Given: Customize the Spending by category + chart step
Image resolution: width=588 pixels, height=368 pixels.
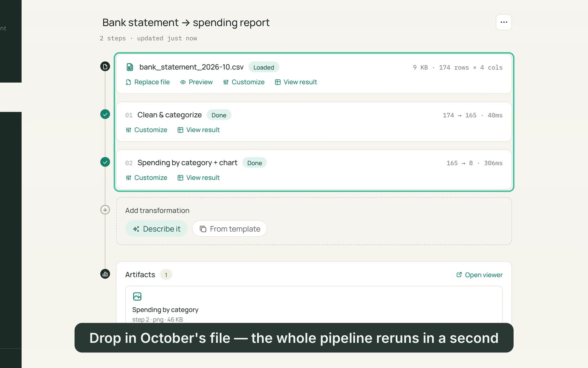Looking at the screenshot, I should [146, 178].
